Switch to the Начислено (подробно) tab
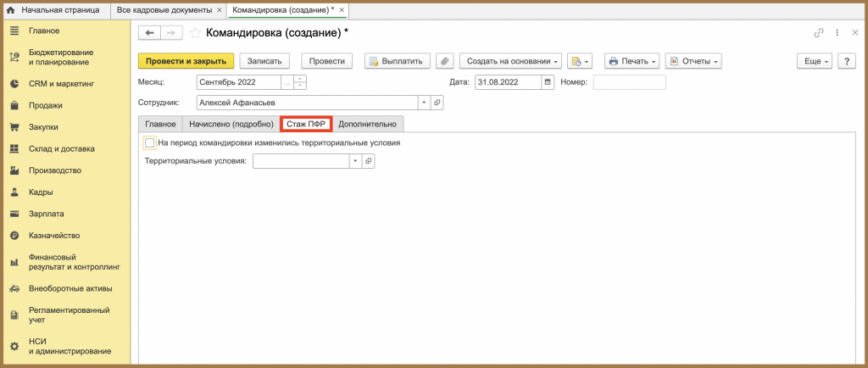868x368 pixels. click(231, 124)
